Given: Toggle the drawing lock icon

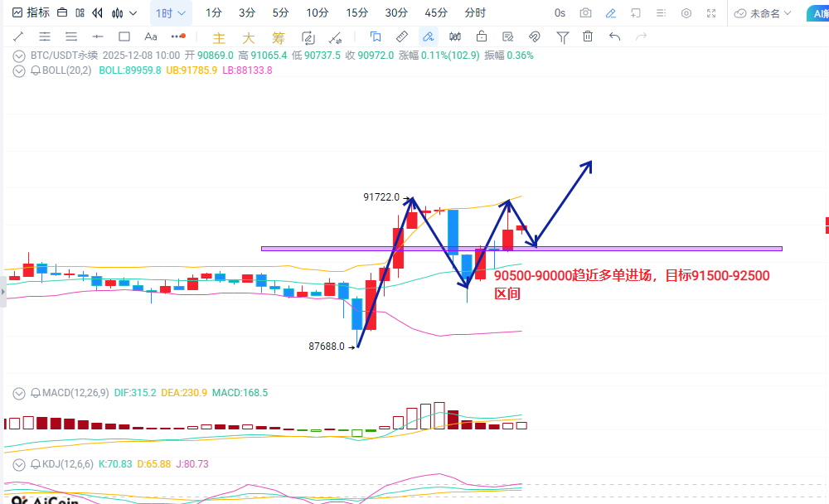Looking at the screenshot, I should [x=482, y=36].
